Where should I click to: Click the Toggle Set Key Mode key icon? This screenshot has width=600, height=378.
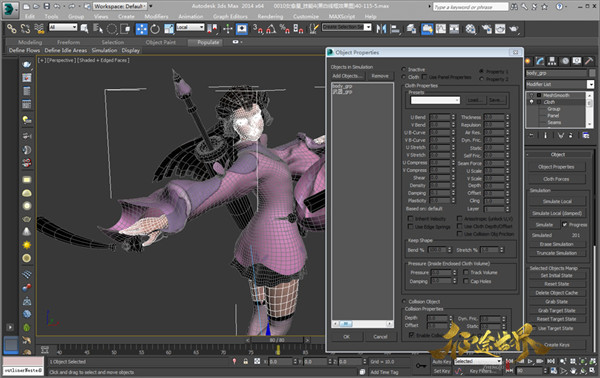coord(421,366)
